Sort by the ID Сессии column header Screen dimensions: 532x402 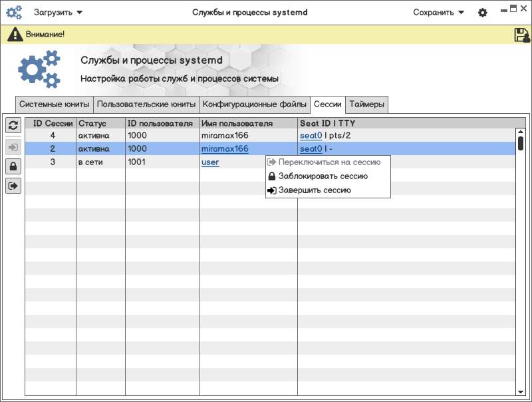pos(51,124)
